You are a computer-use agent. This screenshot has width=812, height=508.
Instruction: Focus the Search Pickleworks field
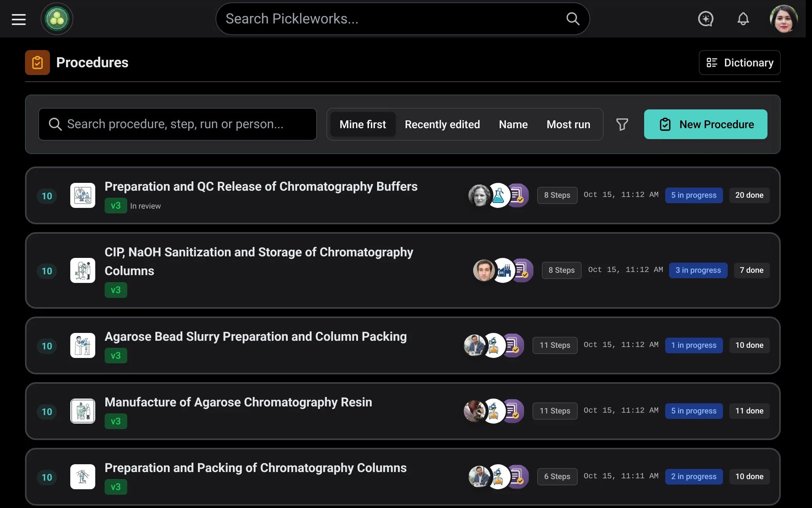pos(402,19)
